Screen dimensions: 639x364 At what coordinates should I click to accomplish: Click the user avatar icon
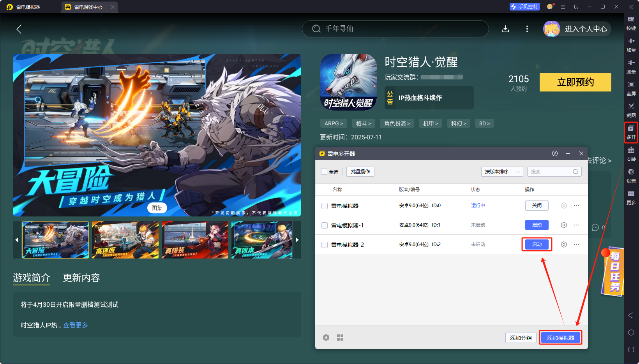click(552, 29)
